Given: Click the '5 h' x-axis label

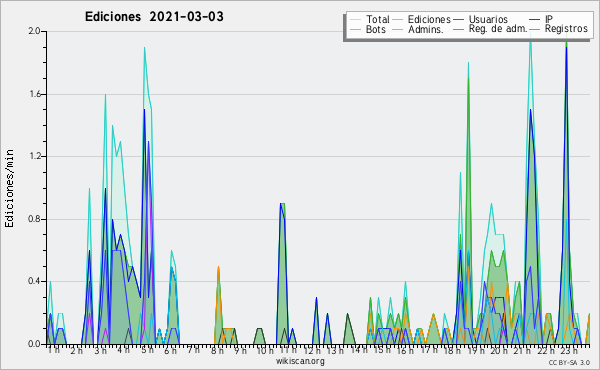Looking at the screenshot, I should point(147,350).
